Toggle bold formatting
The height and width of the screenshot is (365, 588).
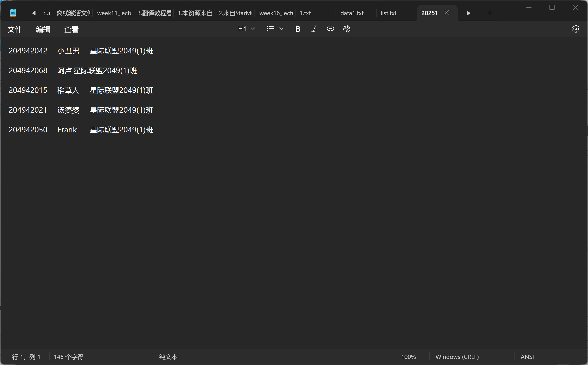pos(298,29)
